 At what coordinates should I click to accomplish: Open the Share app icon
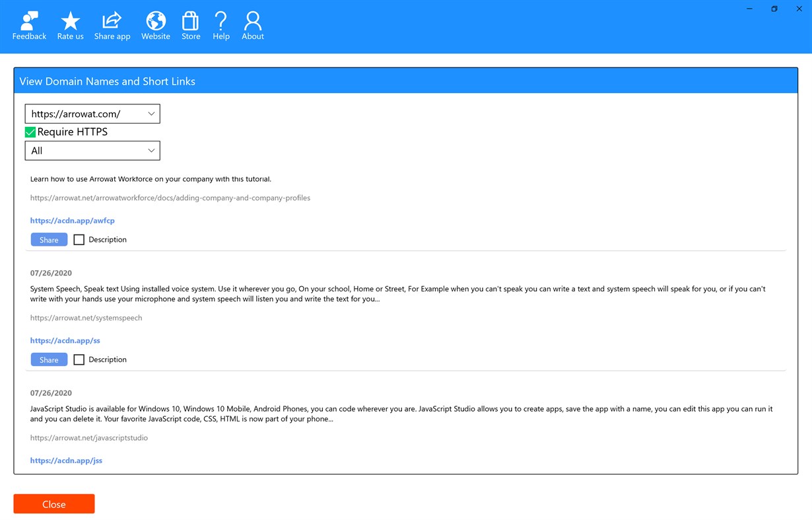(x=112, y=26)
